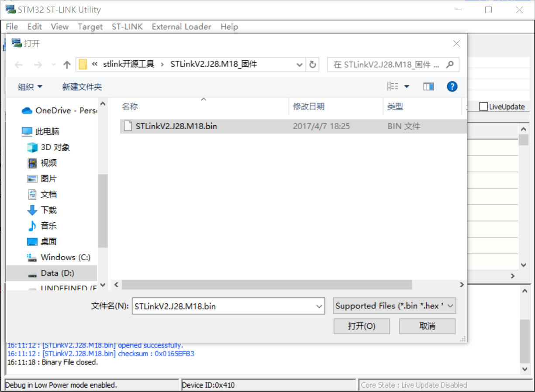
Task: Open the Help menu
Action: click(229, 27)
